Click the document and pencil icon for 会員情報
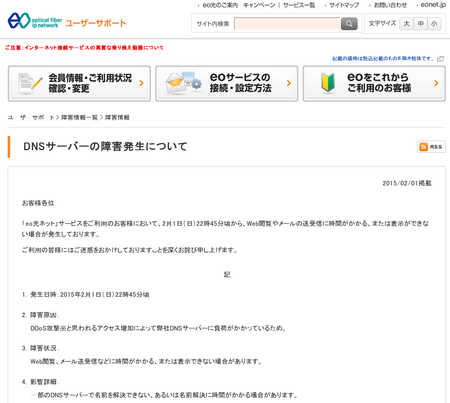450x403 pixels. (x=30, y=83)
